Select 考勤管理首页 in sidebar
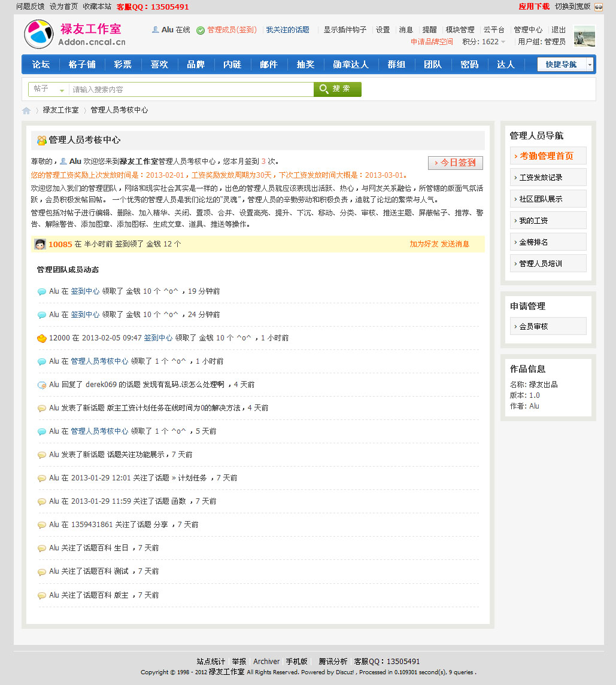The width and height of the screenshot is (616, 685). click(x=548, y=156)
